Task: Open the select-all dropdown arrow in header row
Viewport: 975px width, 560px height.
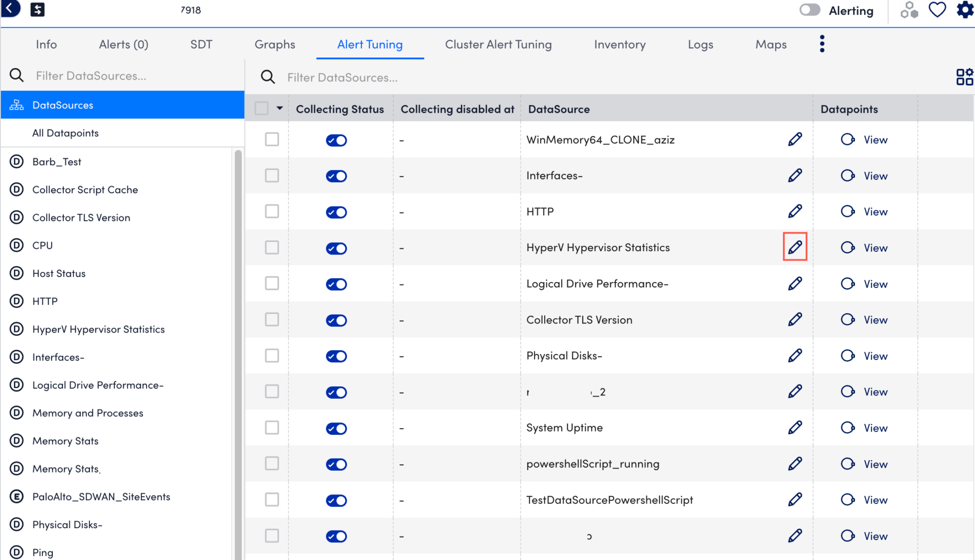Action: pos(280,108)
